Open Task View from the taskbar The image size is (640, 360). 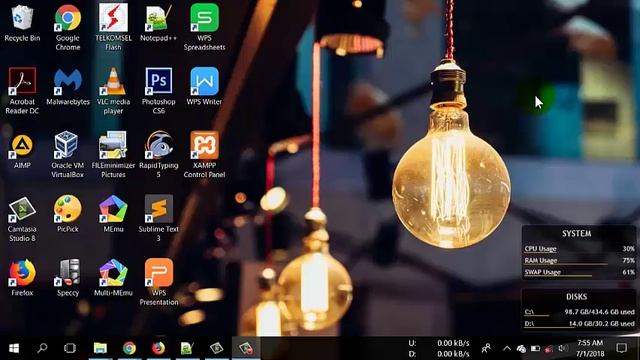click(70, 348)
